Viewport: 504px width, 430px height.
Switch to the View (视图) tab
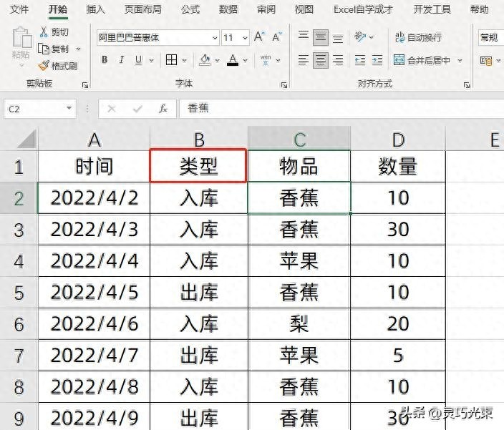[x=304, y=9]
